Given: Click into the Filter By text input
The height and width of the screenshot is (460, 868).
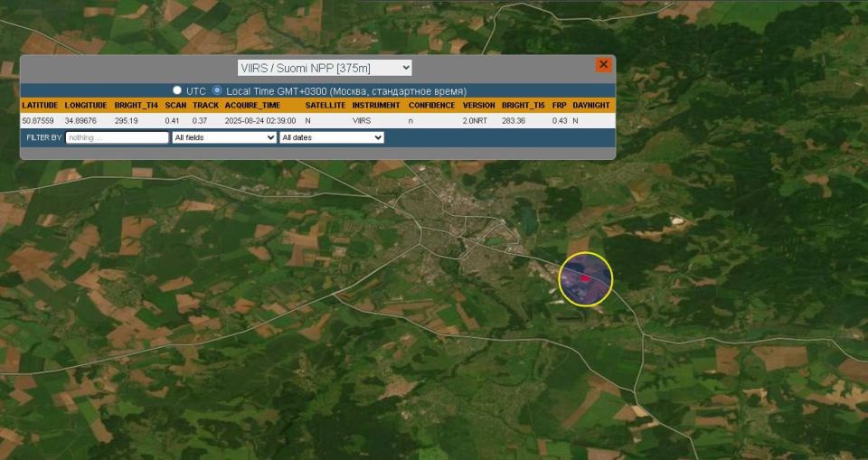Looking at the screenshot, I should [x=117, y=137].
